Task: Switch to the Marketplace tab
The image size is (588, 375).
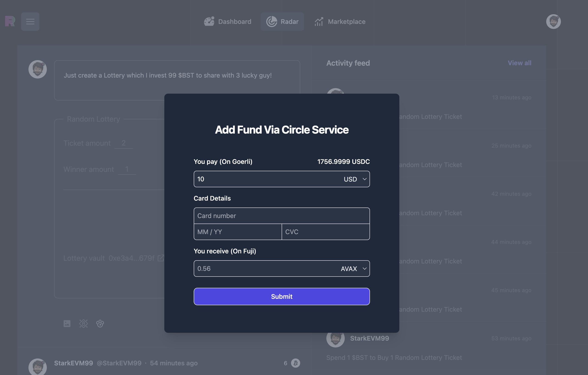Action: click(340, 22)
